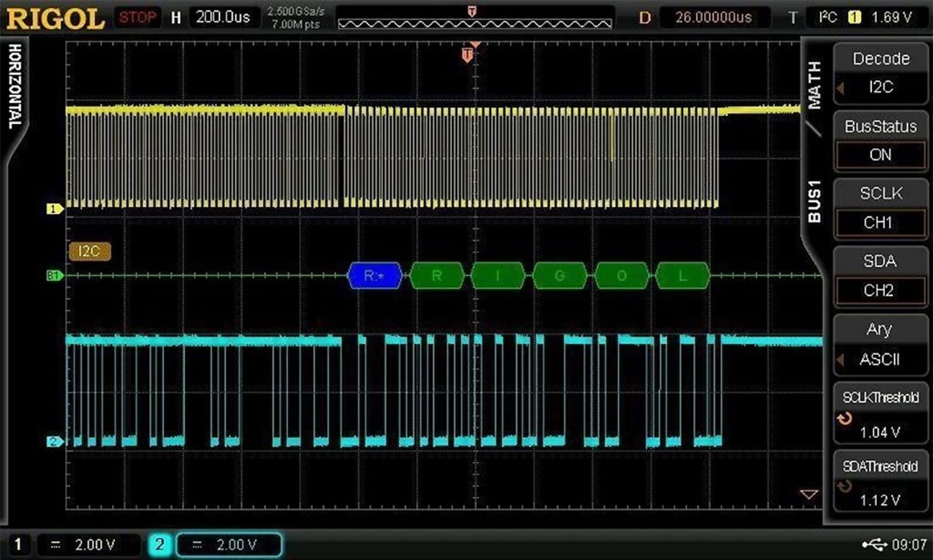Click the B1 bus marker label

55,275
